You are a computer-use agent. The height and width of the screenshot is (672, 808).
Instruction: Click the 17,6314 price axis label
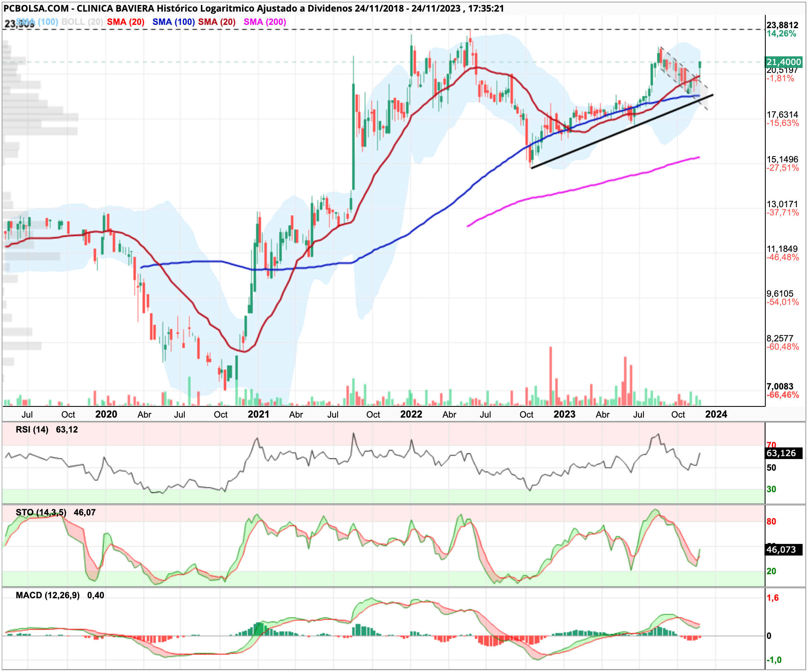tap(782, 115)
